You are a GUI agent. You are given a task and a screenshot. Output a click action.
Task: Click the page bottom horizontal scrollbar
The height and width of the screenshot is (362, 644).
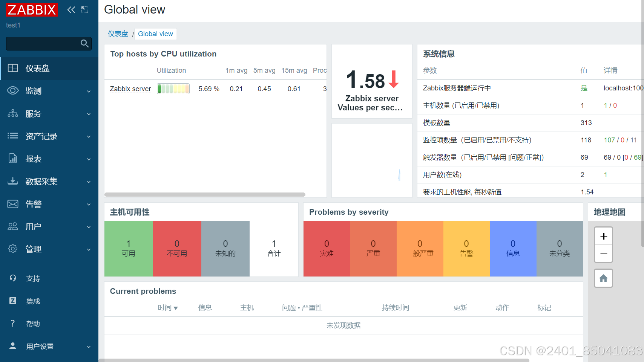[x=314, y=360]
